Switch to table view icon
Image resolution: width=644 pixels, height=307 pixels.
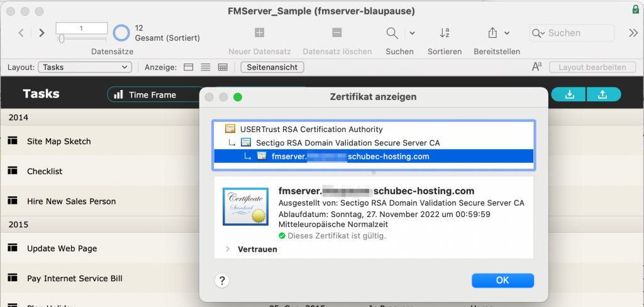click(x=223, y=67)
